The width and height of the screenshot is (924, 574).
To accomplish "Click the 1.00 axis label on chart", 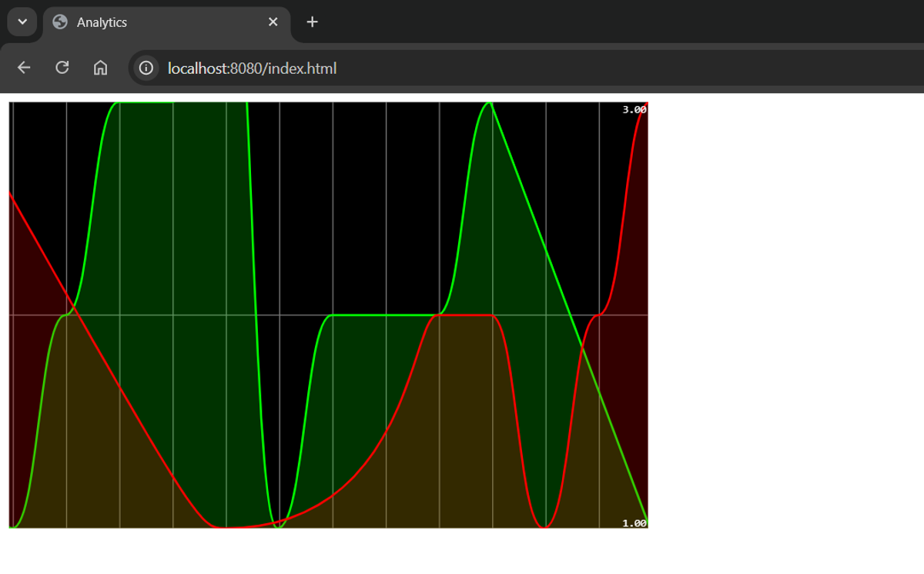I will point(634,523).
